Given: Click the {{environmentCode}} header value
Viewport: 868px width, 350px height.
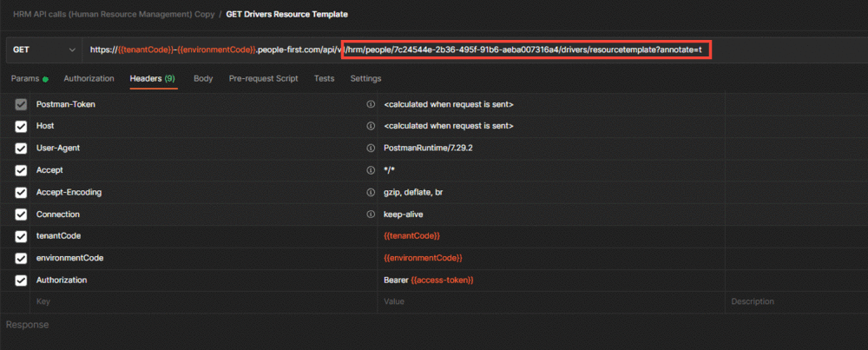Looking at the screenshot, I should [x=423, y=259].
